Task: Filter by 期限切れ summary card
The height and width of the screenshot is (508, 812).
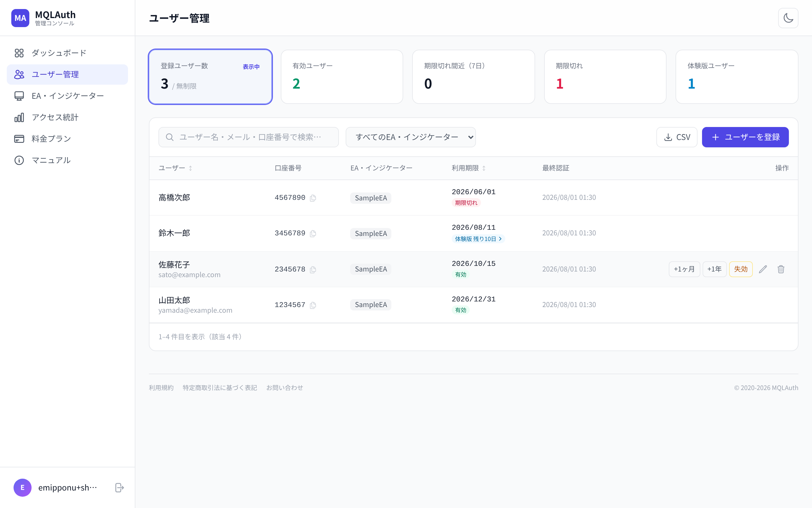Action: (x=605, y=76)
